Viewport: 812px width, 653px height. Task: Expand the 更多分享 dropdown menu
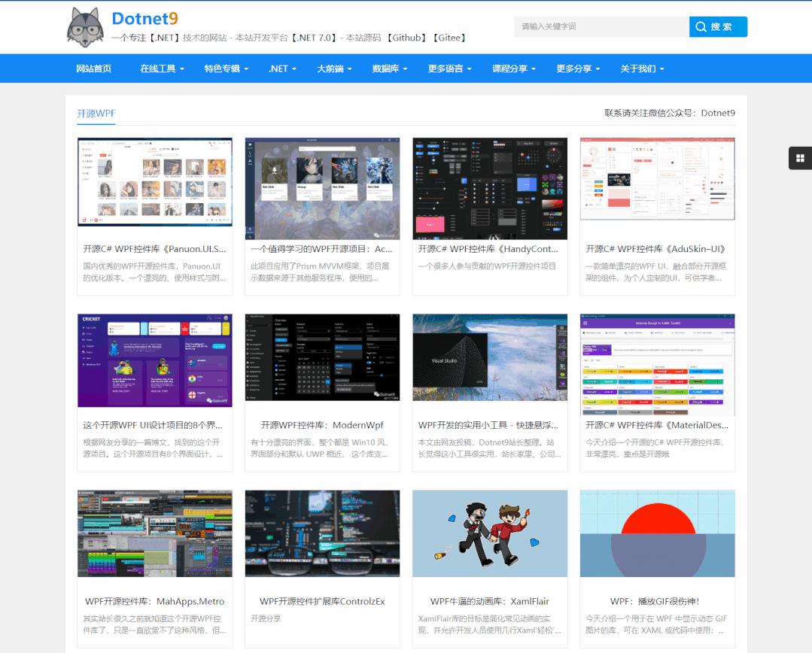point(578,68)
